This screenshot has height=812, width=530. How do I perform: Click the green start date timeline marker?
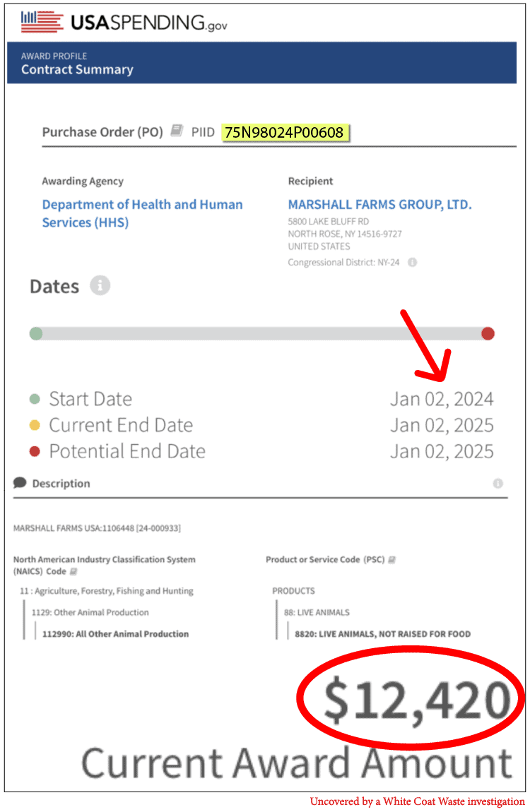click(36, 333)
